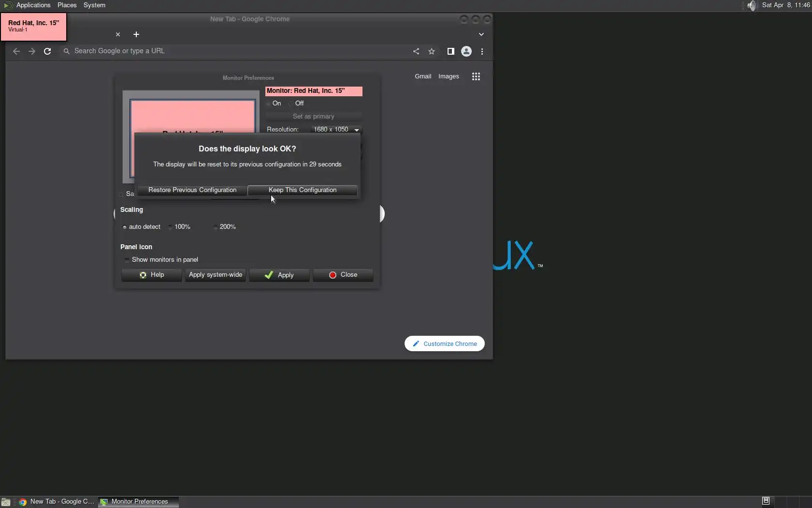Click Keep This Configuration
812x508 pixels.
coord(303,190)
